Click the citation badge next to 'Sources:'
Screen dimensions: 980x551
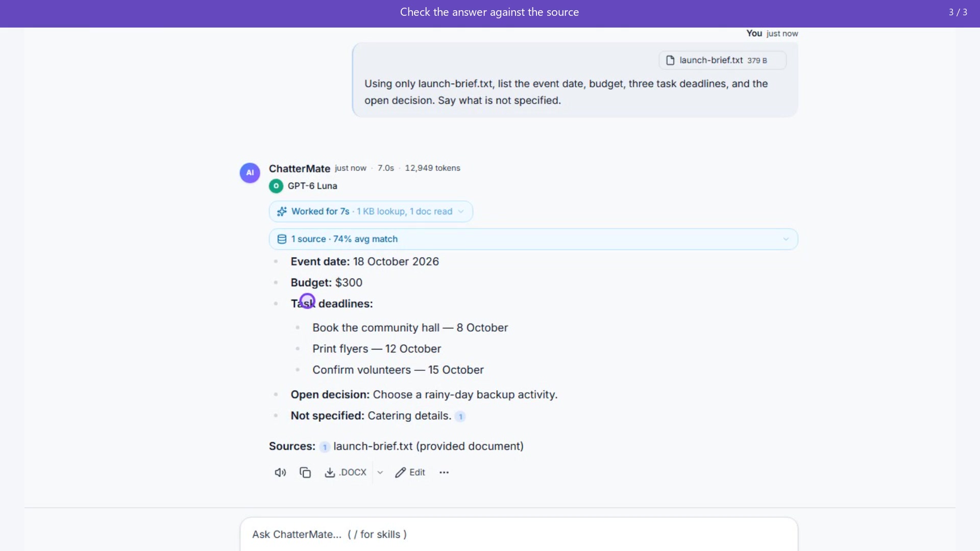tap(325, 447)
